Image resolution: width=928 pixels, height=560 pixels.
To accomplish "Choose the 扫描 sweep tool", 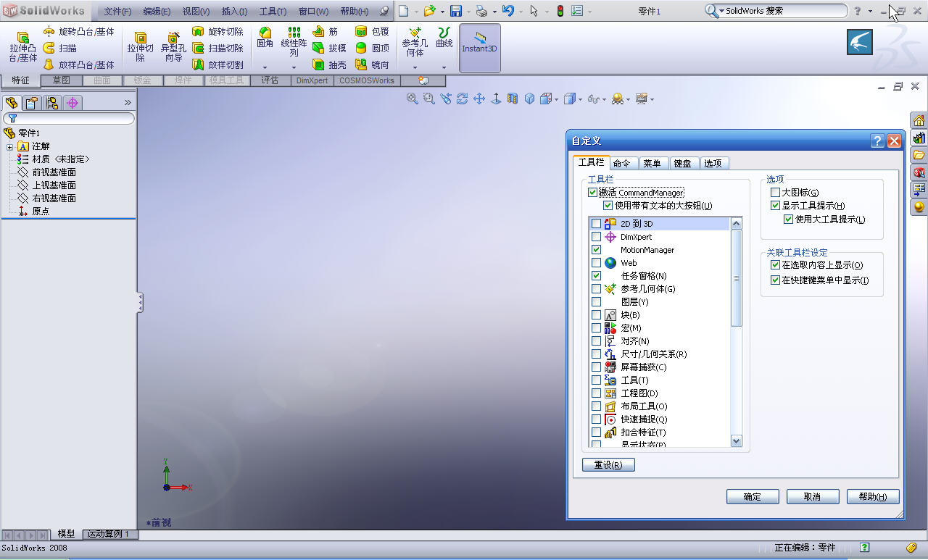I will pos(60,49).
